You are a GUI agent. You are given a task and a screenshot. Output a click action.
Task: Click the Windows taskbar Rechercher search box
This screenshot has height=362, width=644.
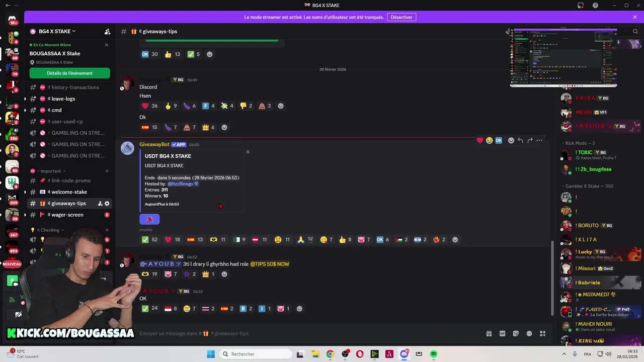coord(256,354)
